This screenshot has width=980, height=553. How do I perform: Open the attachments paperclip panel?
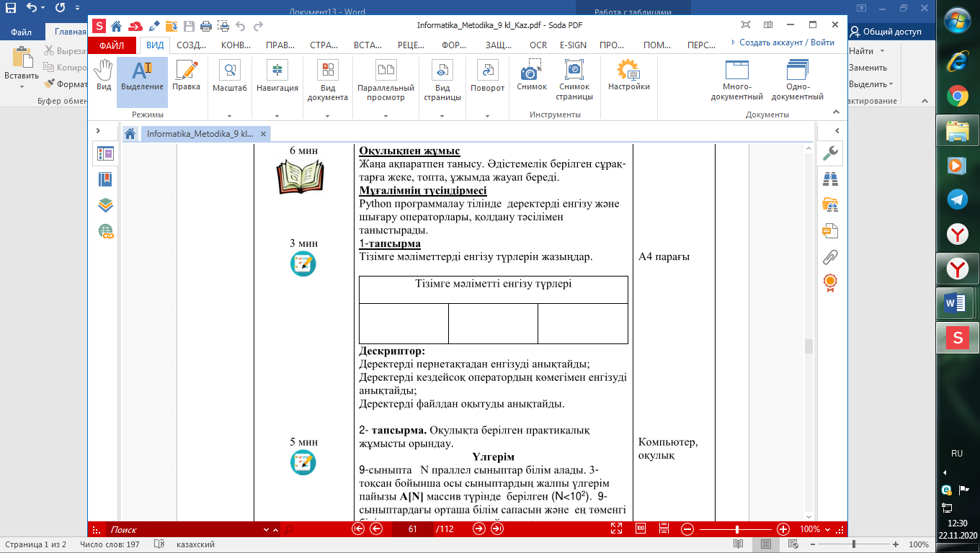[830, 256]
